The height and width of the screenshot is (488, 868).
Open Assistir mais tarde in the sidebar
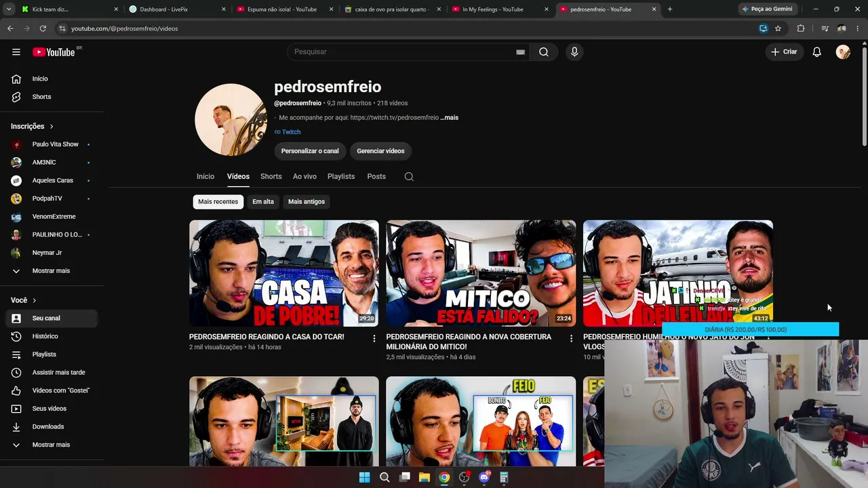(x=52, y=372)
